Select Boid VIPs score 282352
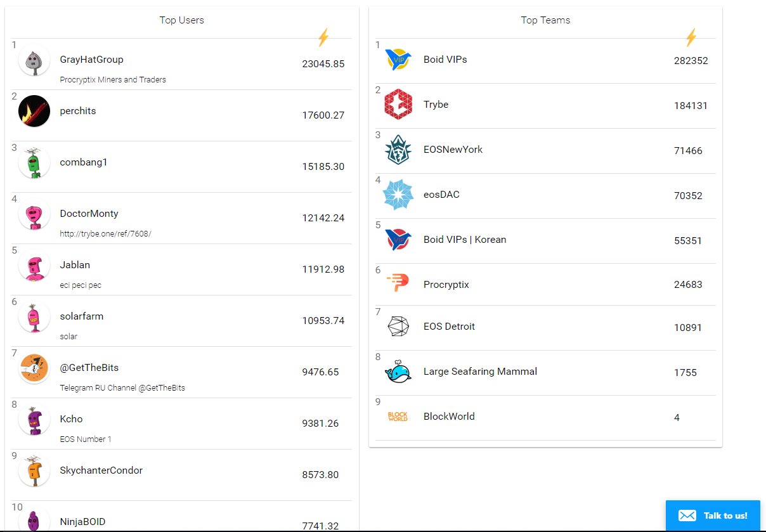This screenshot has height=532, width=766. coord(691,61)
